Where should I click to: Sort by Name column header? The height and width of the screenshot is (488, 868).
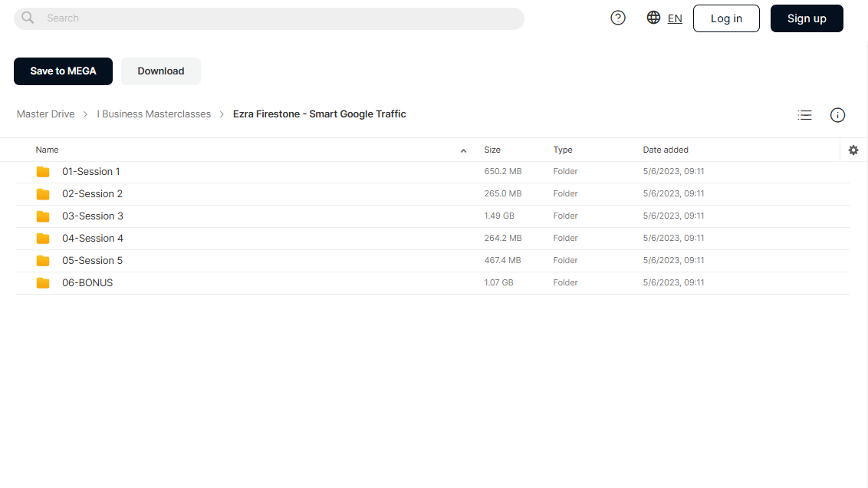point(47,150)
